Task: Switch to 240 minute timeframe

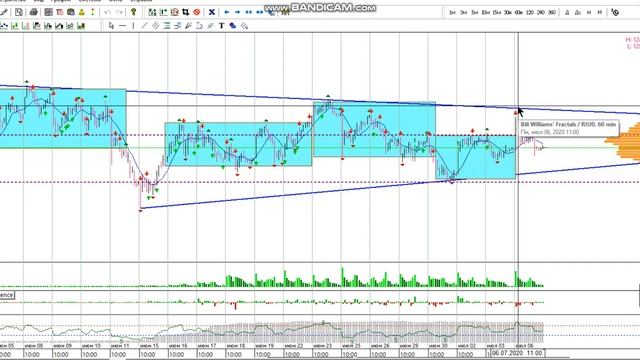Action: (x=540, y=13)
